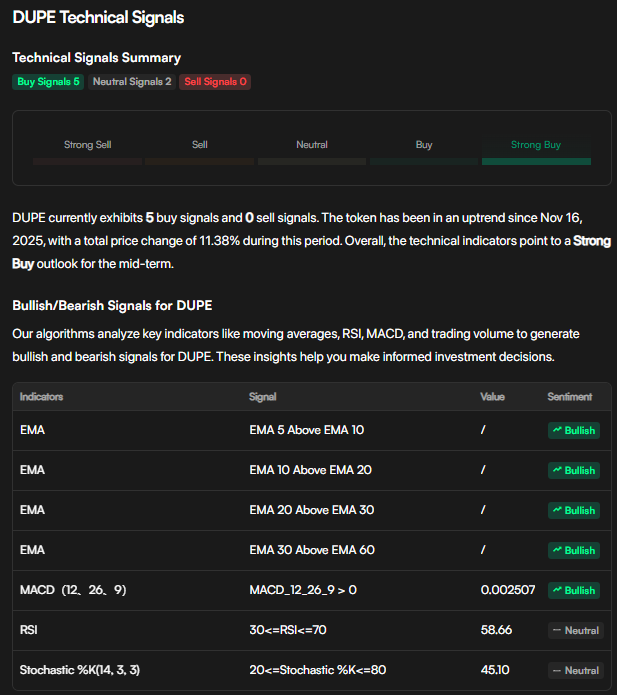Select the Strong Sell gauge segment
The height and width of the screenshot is (695, 617).
click(87, 151)
